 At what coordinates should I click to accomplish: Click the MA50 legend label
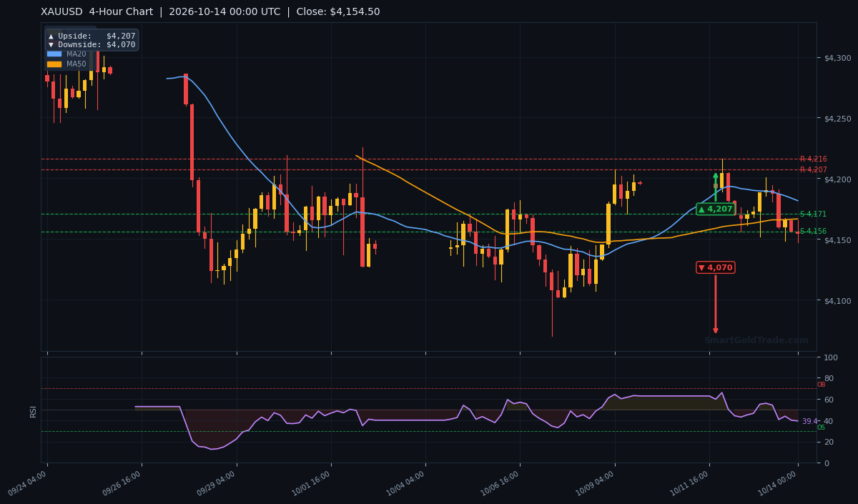point(77,64)
